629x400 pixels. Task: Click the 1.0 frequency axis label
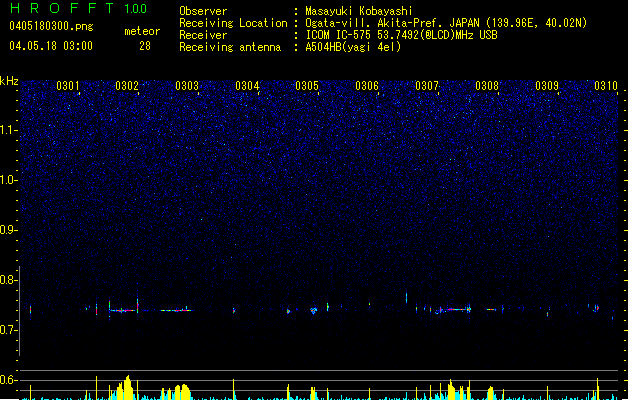9,180
